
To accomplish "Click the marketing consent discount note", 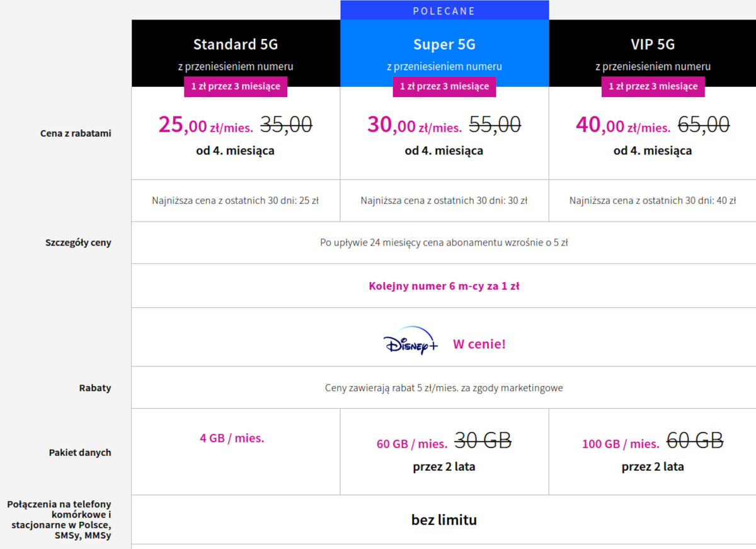I will 444,388.
